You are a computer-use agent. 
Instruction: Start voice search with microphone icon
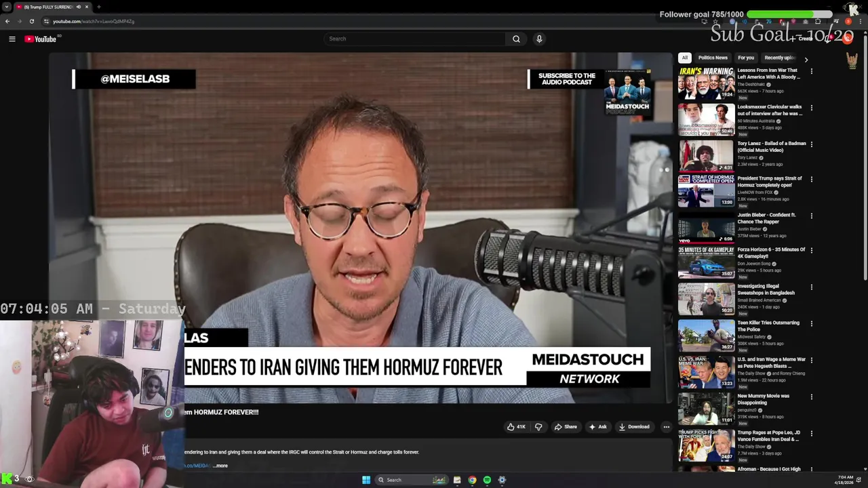coord(539,39)
